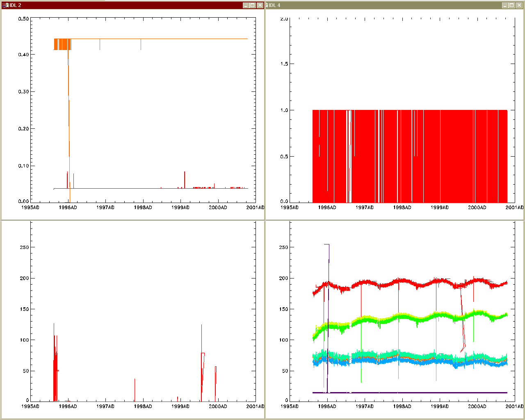Click the IDL 2 window system icon

coord(5,5)
